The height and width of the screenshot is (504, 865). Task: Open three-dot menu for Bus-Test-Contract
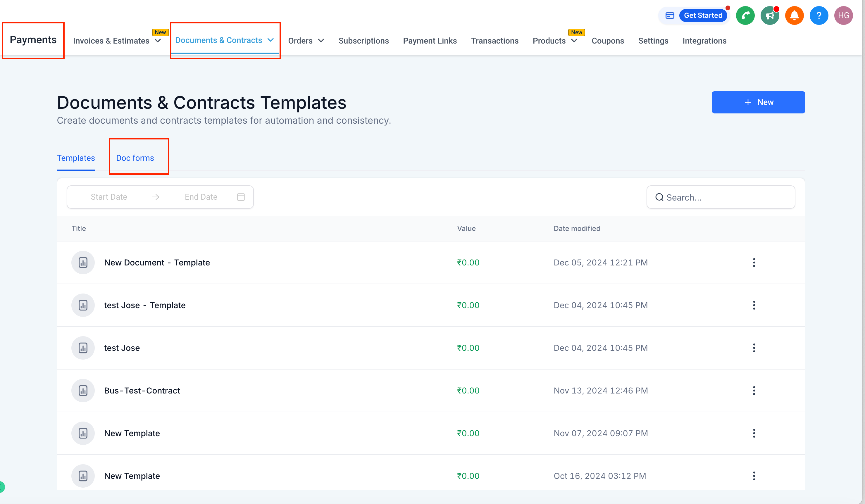click(754, 391)
